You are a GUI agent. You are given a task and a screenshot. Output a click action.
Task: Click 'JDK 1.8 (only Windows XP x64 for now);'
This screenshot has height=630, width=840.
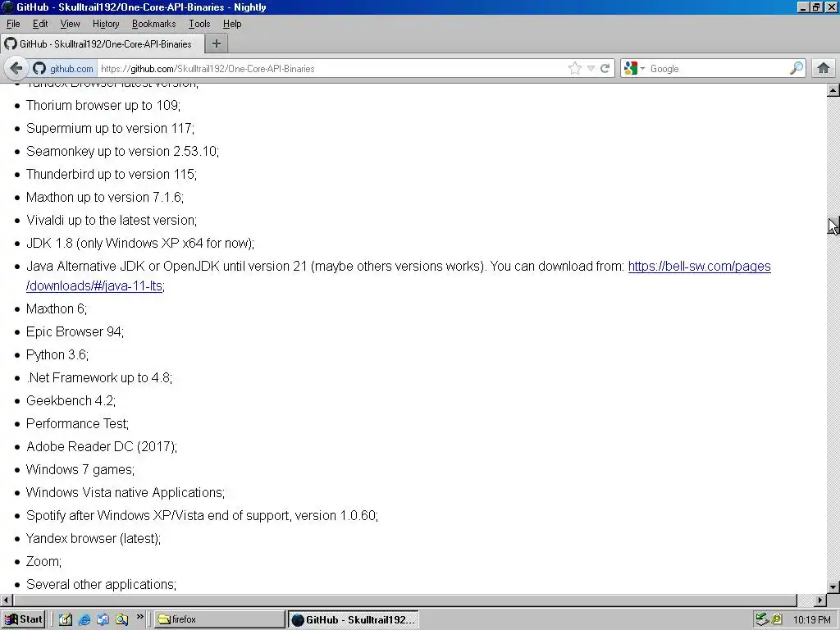pos(140,243)
